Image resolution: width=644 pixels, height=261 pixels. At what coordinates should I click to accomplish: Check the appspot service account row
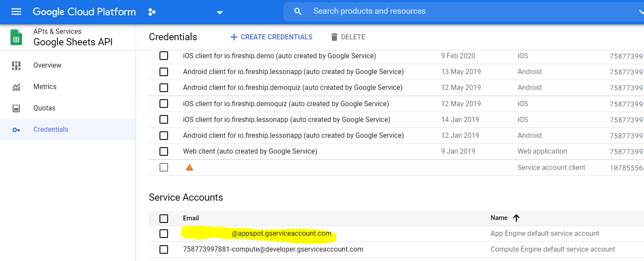(164, 234)
